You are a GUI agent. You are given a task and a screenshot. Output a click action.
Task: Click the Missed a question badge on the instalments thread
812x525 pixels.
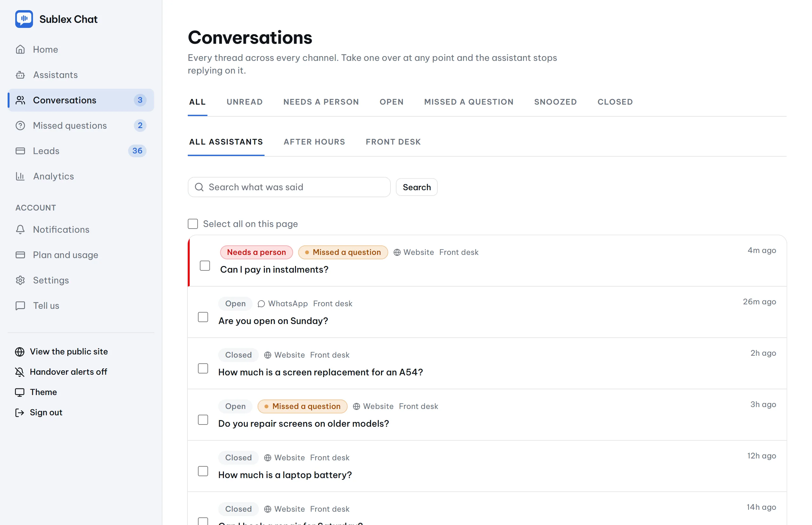[x=343, y=252]
